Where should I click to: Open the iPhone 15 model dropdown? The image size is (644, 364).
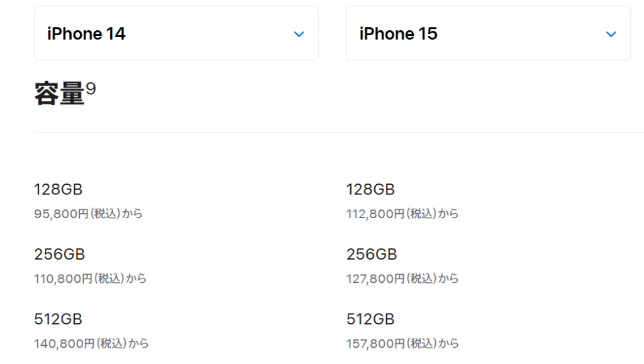coord(488,33)
